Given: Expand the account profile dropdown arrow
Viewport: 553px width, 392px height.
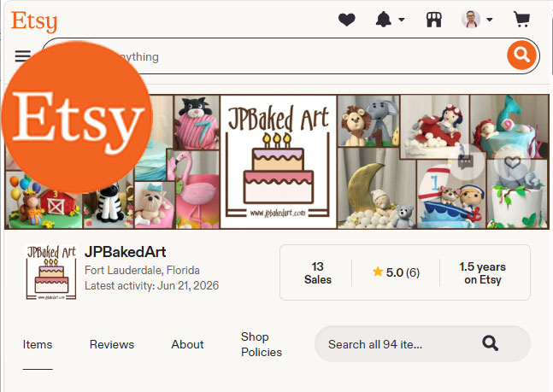Looking at the screenshot, I should click(x=490, y=20).
